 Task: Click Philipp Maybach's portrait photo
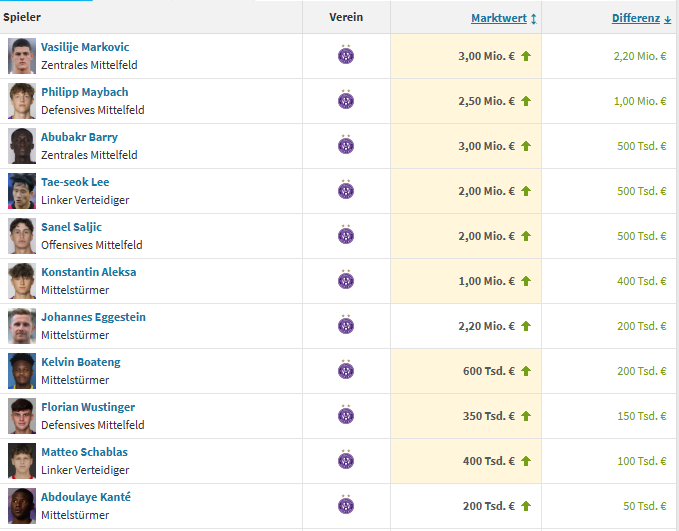point(22,101)
